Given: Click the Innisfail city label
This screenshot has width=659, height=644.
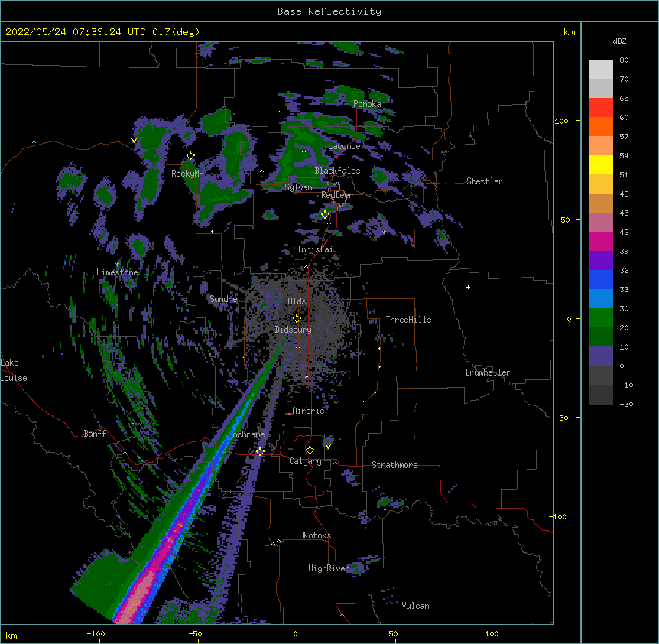Looking at the screenshot, I should coord(317,249).
